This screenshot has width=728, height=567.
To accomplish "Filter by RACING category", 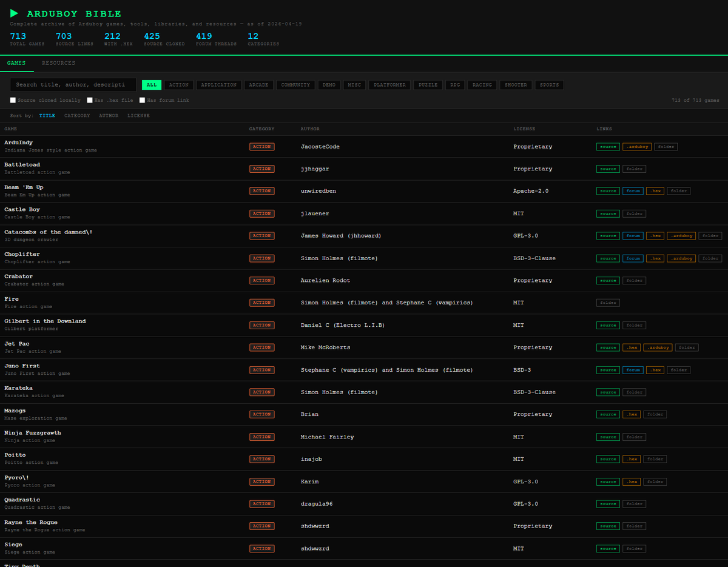I will pos(482,85).
